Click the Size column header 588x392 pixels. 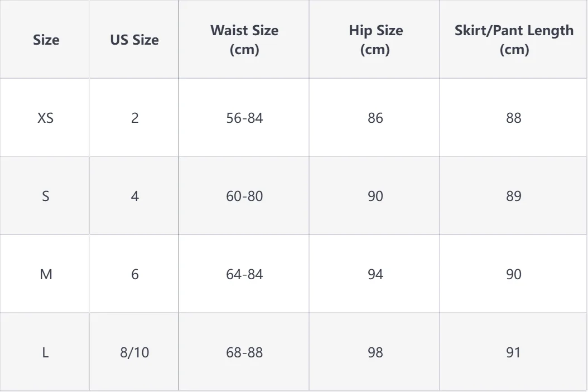pyautogui.click(x=46, y=40)
